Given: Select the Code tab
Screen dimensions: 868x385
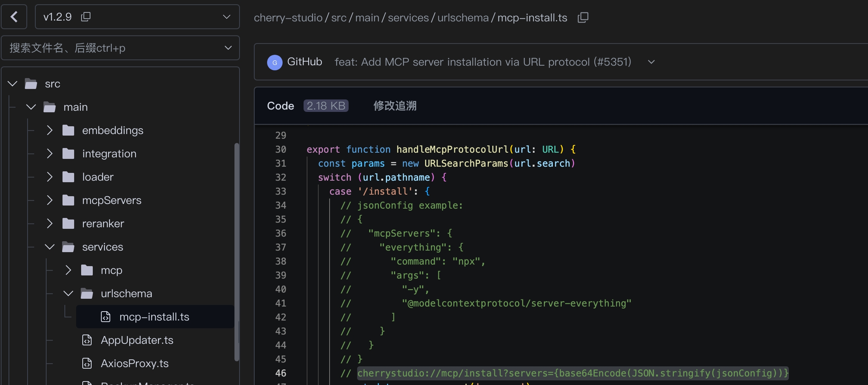Looking at the screenshot, I should click(x=281, y=106).
